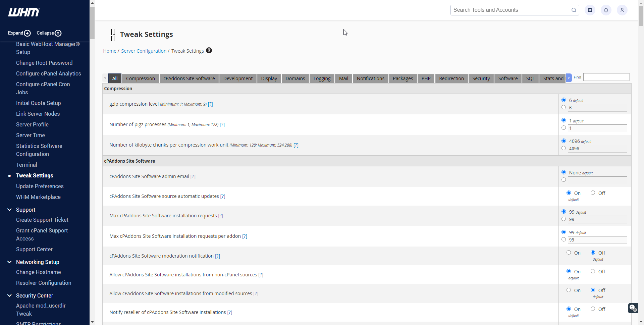Select custom gzip compression level radio

[564, 107]
